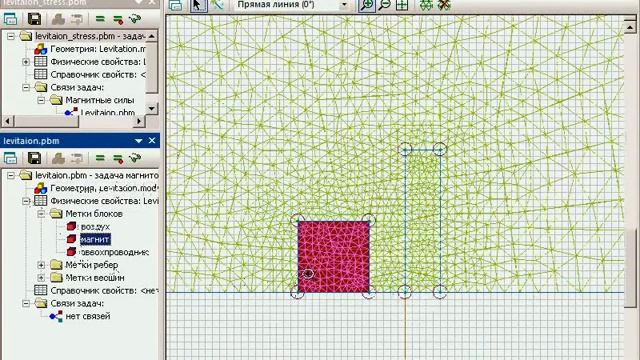Image resolution: width=640 pixels, height=360 pixels.
Task: Collapse 'Связи задач:' in levitaion_stress.pbm tree
Action: pos(26,87)
